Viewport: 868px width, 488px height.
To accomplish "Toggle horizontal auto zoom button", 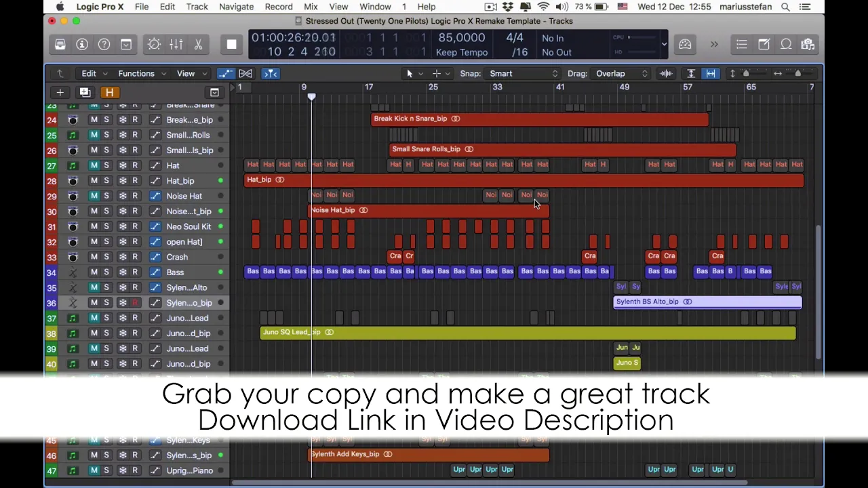I will click(710, 73).
